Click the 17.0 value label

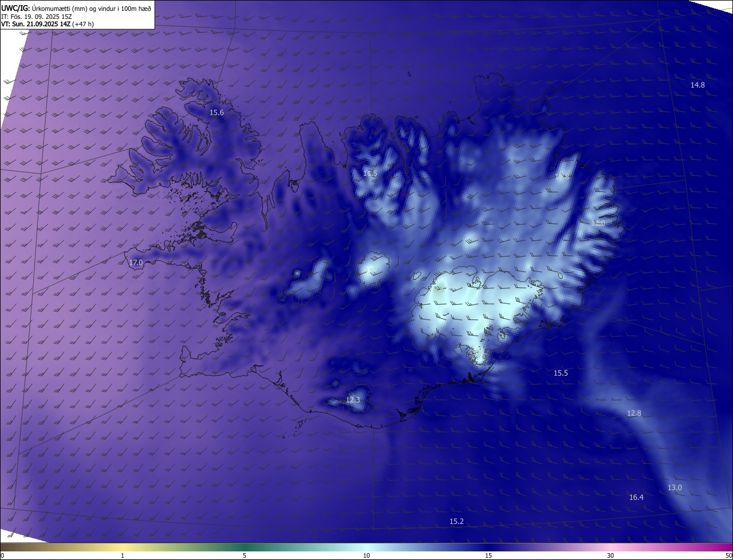coord(136,263)
